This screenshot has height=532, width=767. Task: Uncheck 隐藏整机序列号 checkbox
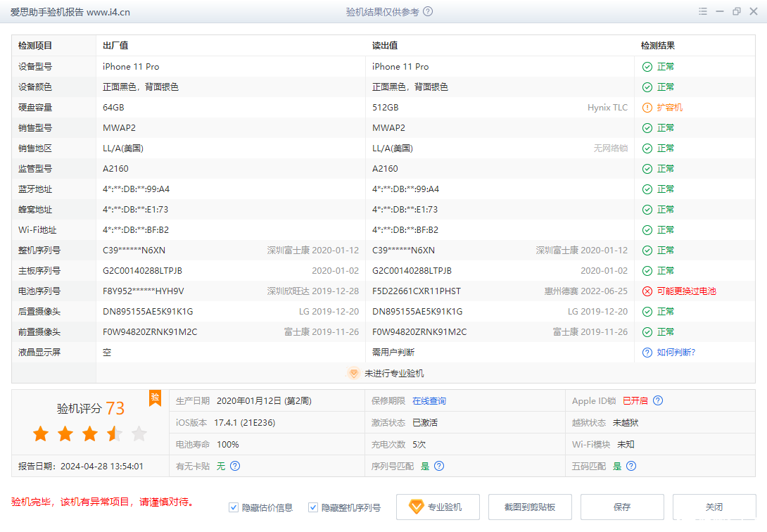click(x=313, y=507)
